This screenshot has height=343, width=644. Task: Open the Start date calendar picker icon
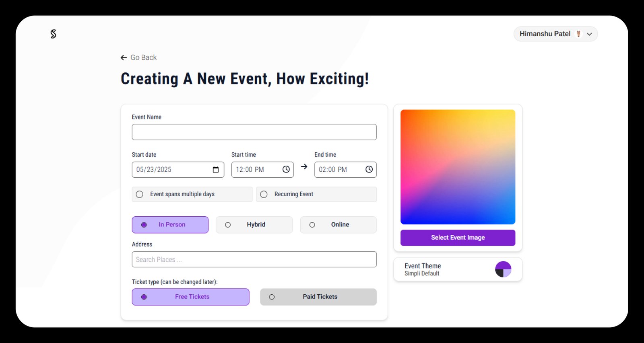click(216, 170)
